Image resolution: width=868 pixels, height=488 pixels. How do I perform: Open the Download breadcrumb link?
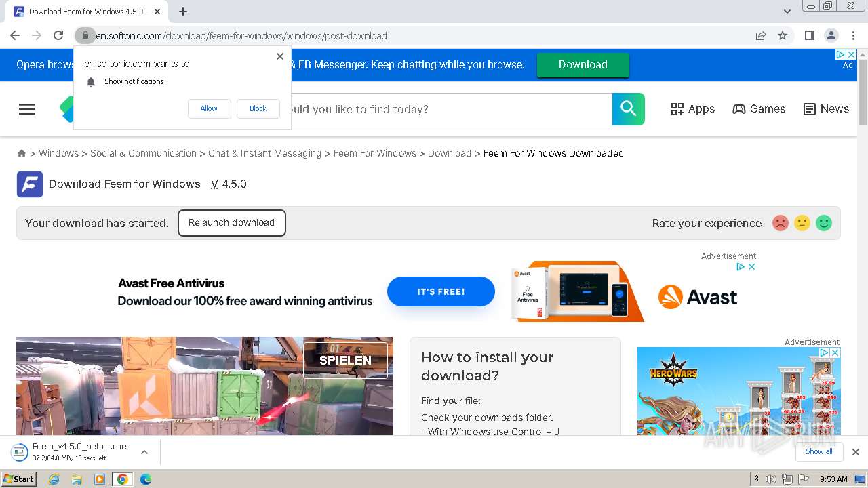(450, 154)
